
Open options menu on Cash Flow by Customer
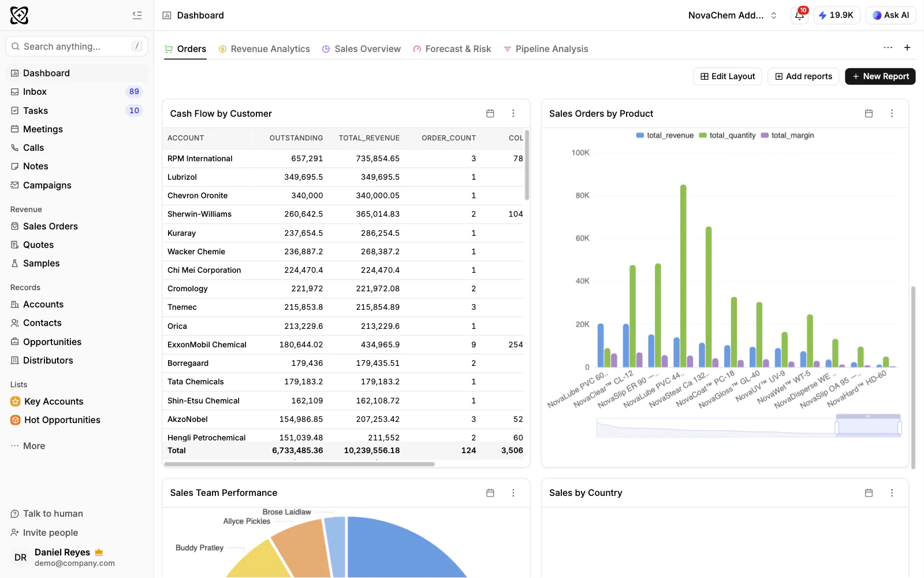pos(513,114)
